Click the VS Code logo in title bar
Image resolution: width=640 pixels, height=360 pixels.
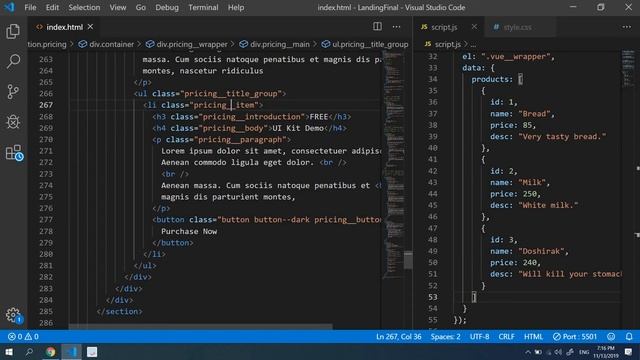pyautogui.click(x=9, y=7)
